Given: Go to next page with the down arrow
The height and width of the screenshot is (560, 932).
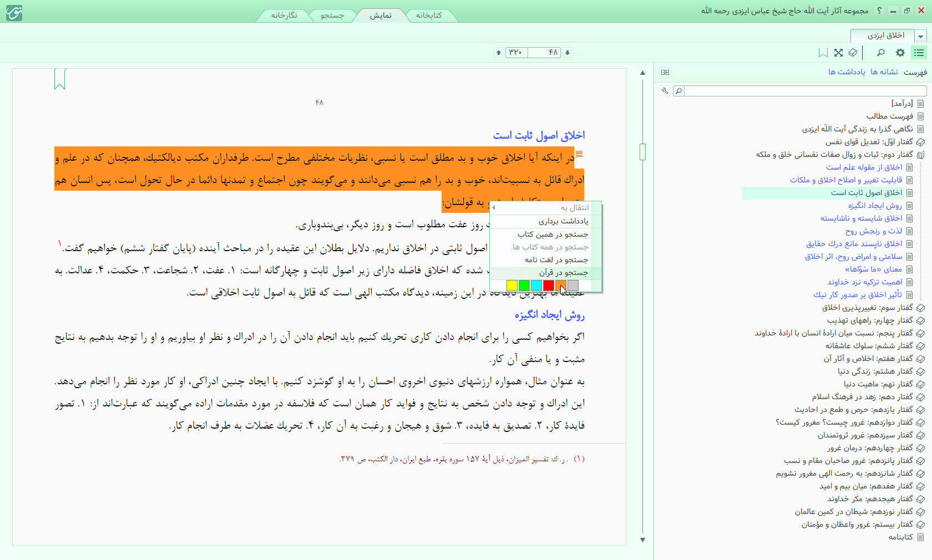Looking at the screenshot, I should pyautogui.click(x=568, y=53).
